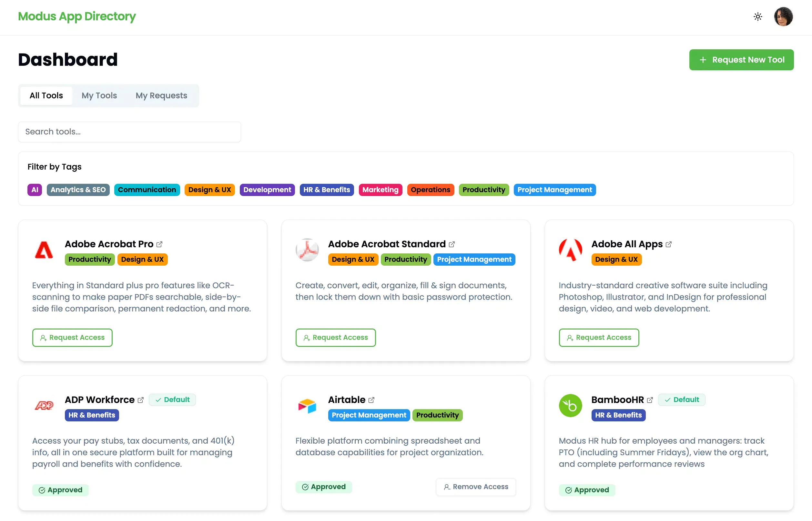
Task: Toggle the AI filter tag
Action: tap(35, 190)
